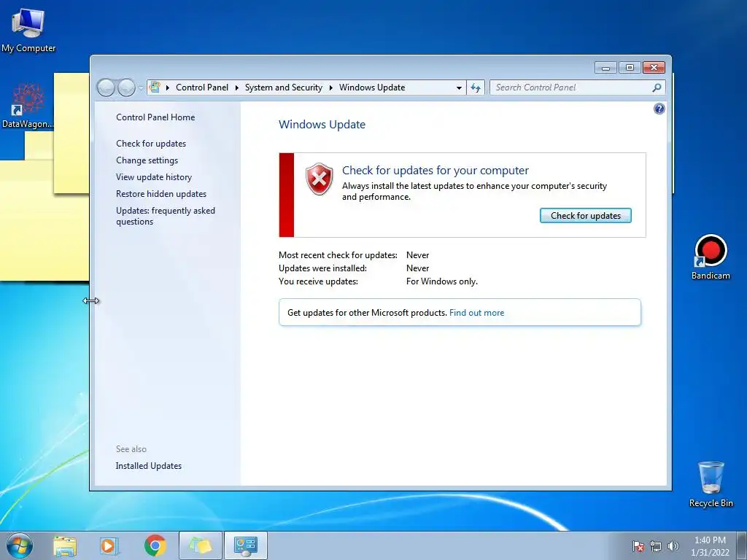Image resolution: width=747 pixels, height=560 pixels.
Task: Click in the Search Control Panel field
Action: 572,87
